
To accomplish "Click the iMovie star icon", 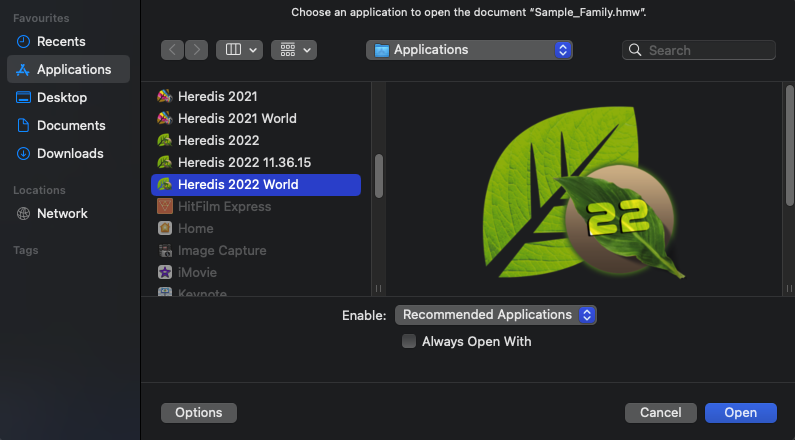I will pos(165,272).
